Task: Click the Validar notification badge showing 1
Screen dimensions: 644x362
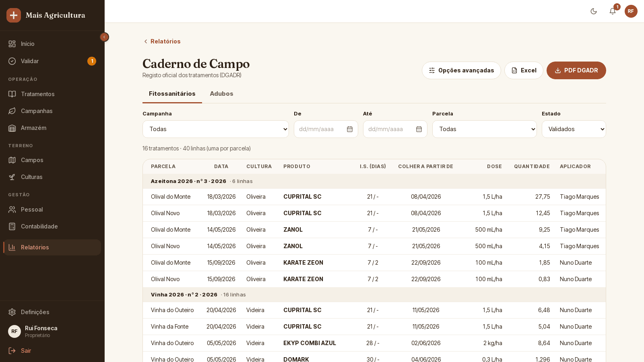Action: point(92,61)
